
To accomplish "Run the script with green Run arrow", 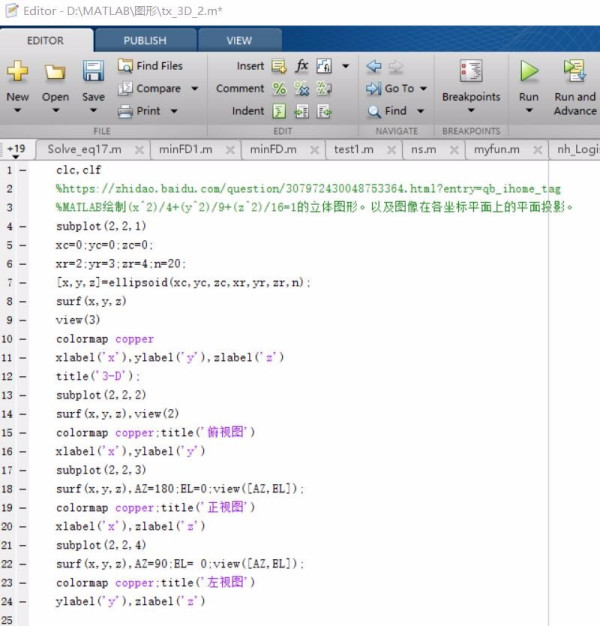I will (x=529, y=71).
